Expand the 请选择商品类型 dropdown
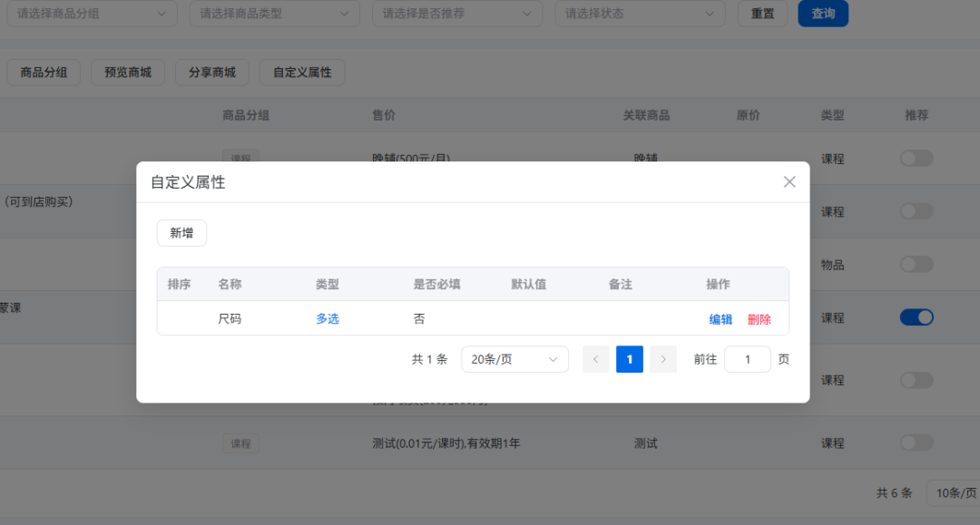This screenshot has height=525, width=980. [274, 14]
